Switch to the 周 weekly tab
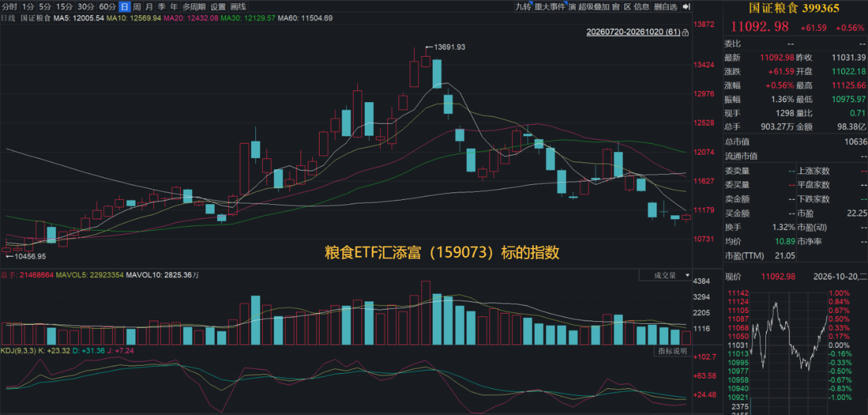Screen dimensions: 868x415 pos(137,7)
